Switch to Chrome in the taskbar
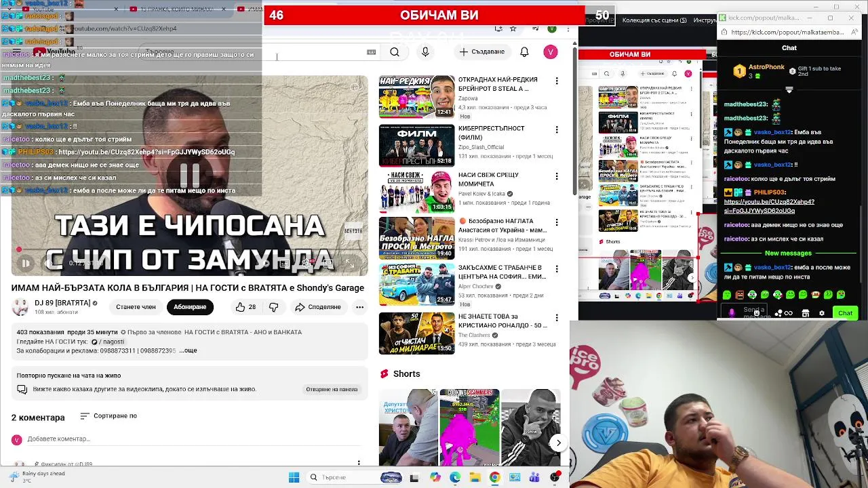868x488 pixels. coord(494,478)
